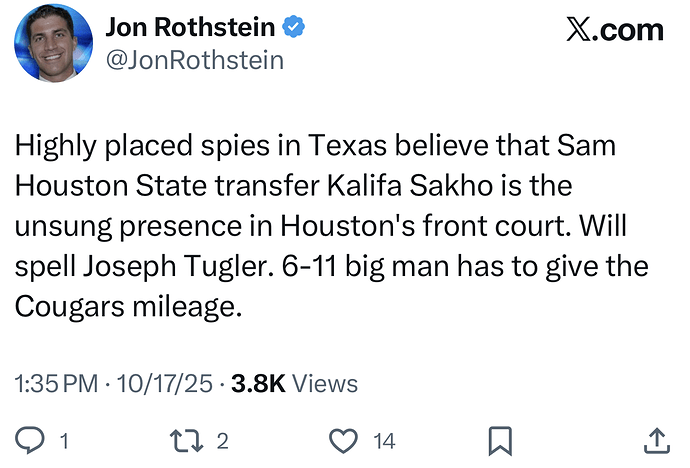Click the X.com logo
The height and width of the screenshot is (468, 690).
point(614,30)
